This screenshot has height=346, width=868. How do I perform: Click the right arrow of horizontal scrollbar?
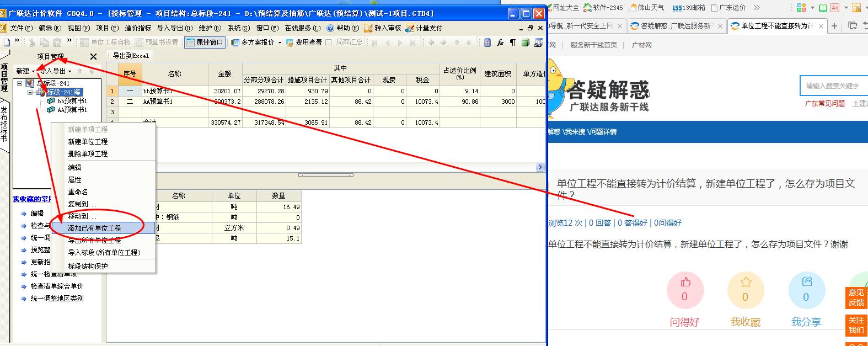540,167
